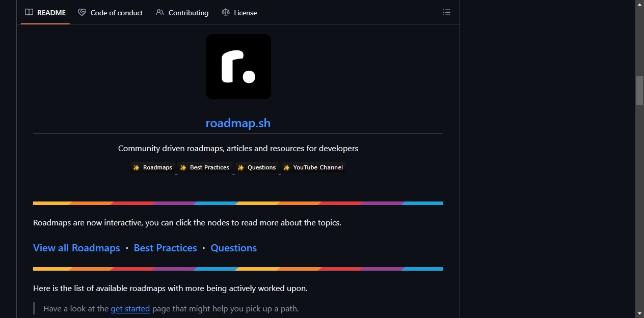
Task: Open the License tab
Action: coord(239,13)
